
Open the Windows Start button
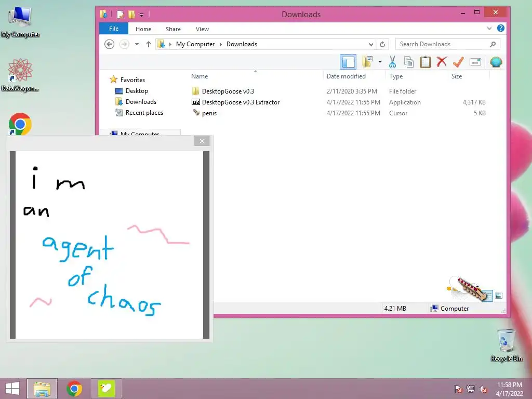point(12,389)
